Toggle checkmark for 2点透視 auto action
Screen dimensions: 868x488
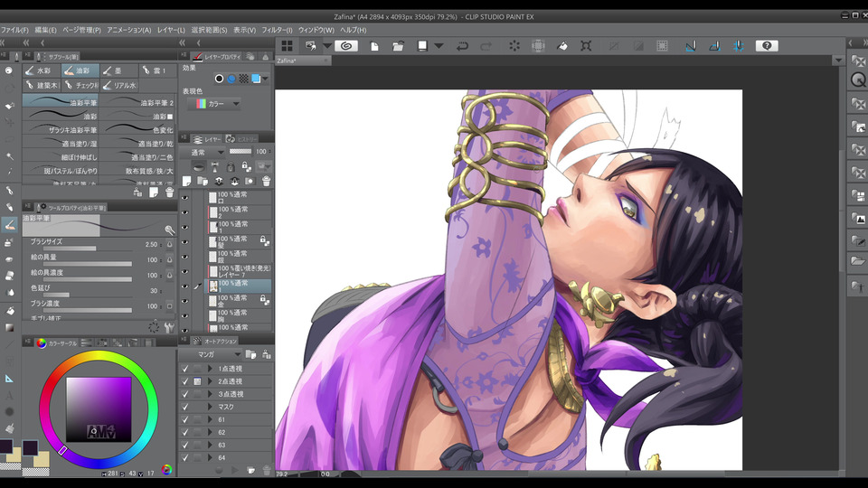185,381
